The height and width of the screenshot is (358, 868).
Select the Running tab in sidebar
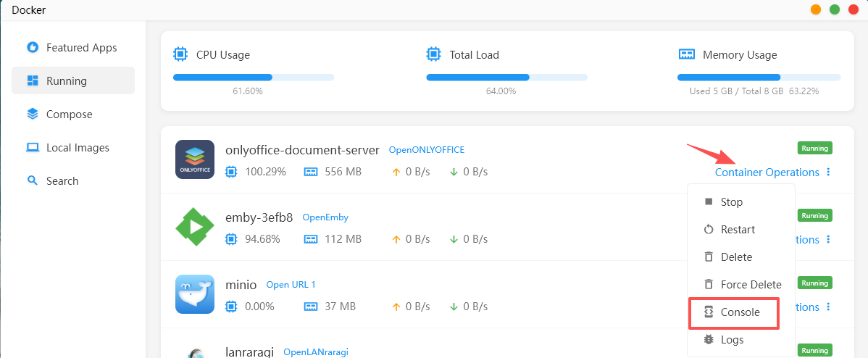click(x=72, y=80)
